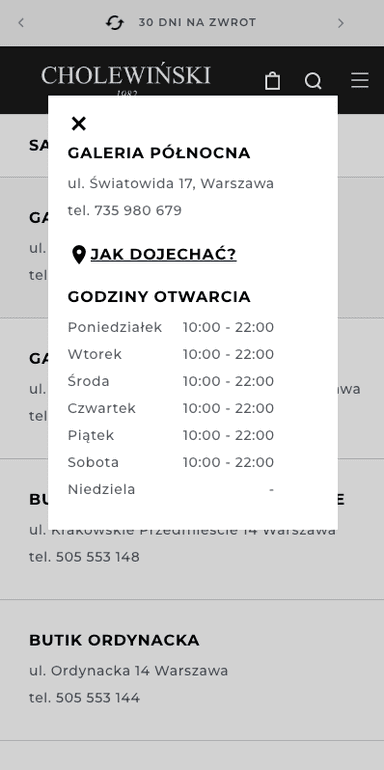Click the Godziny otwarcia heading
Viewport: 384px width, 770px height.
(159, 297)
